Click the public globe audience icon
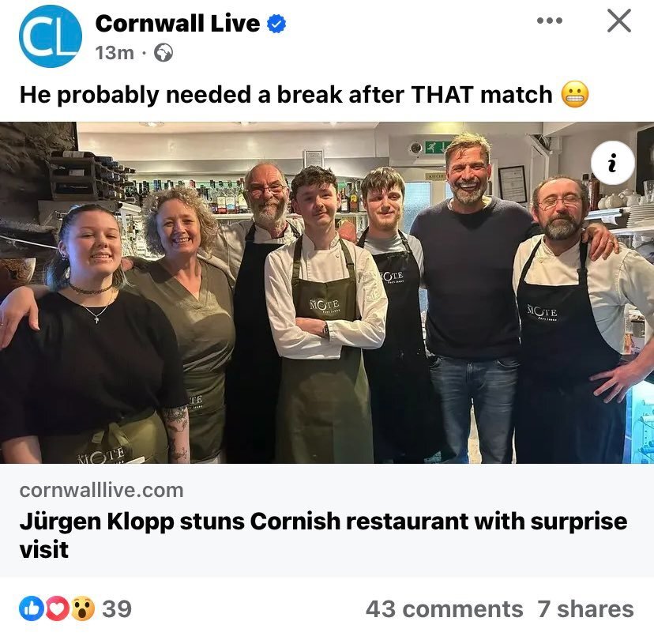 pos(163,53)
